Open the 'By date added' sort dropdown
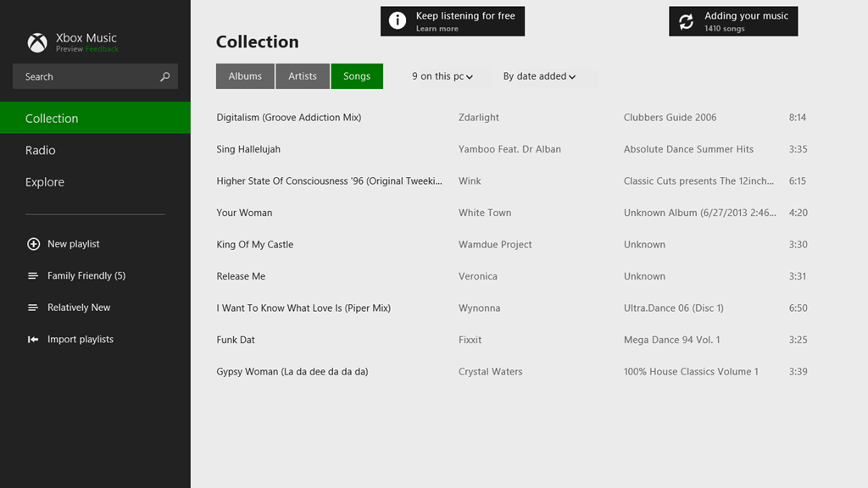Image resolution: width=868 pixels, height=488 pixels. [539, 76]
